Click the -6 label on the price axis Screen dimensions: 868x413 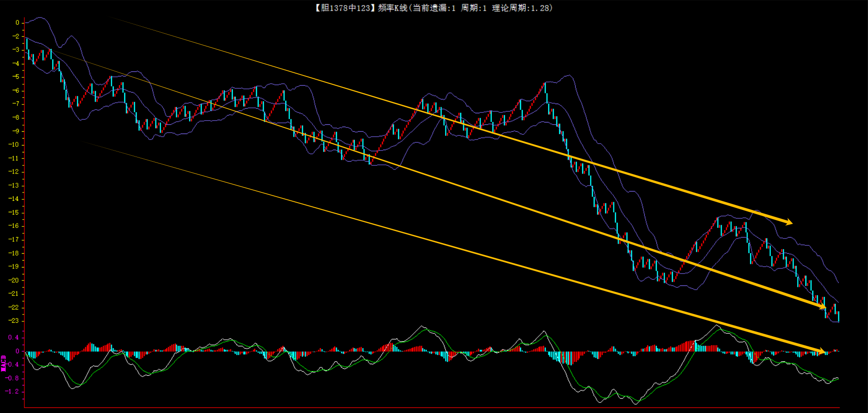[x=15, y=91]
